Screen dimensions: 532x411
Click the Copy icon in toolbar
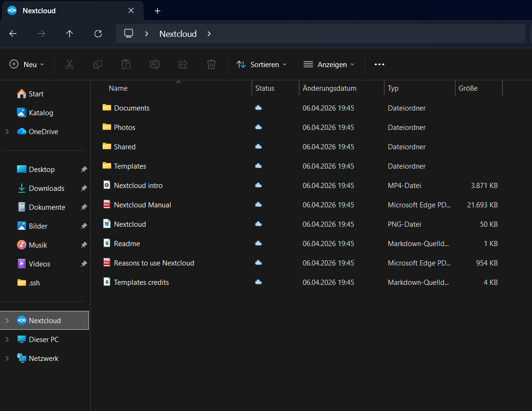(x=98, y=64)
